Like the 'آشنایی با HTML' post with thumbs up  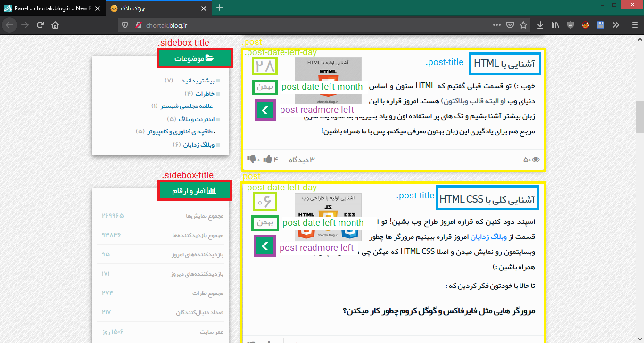[268, 159]
